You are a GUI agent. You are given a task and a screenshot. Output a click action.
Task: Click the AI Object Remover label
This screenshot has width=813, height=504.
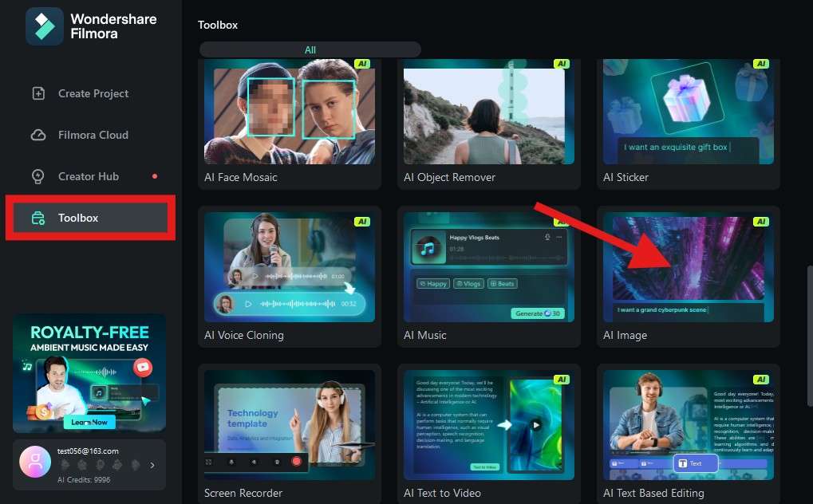449,177
